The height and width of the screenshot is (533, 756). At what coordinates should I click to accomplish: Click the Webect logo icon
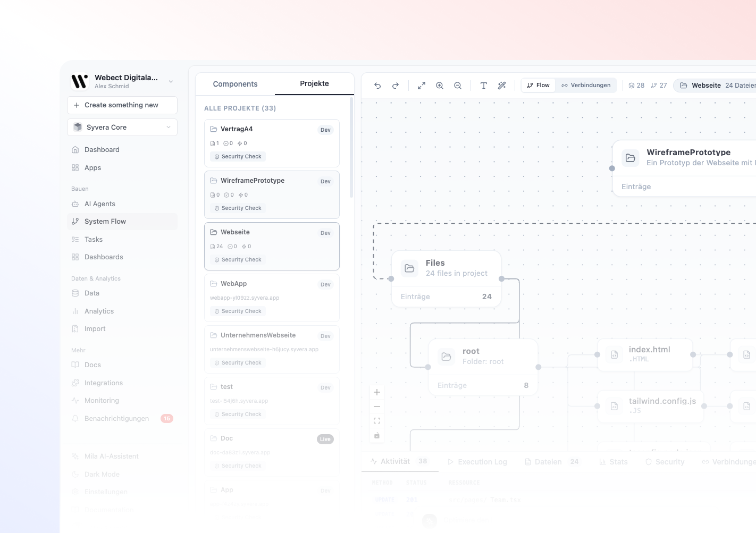tap(80, 81)
